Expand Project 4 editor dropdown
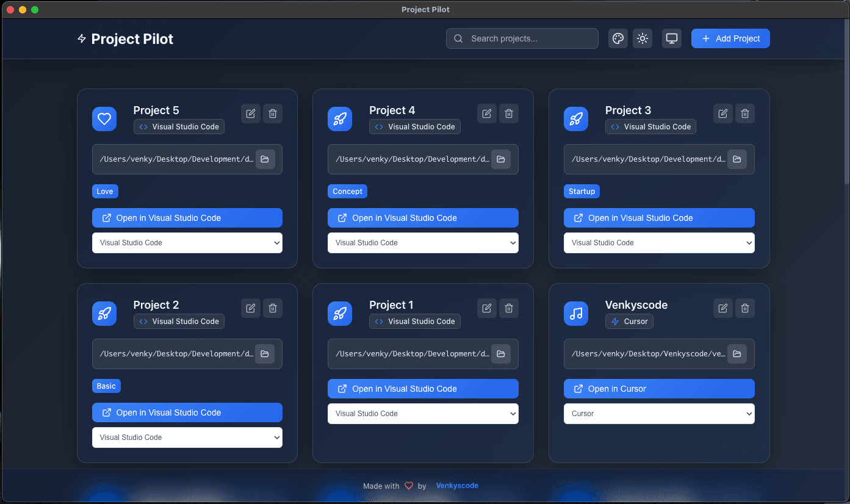The image size is (850, 504). tap(423, 243)
